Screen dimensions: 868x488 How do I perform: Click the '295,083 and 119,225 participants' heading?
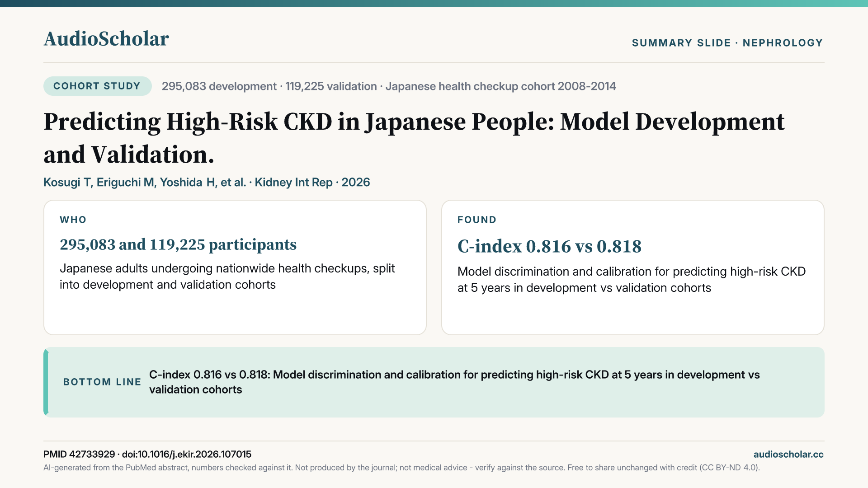click(178, 244)
